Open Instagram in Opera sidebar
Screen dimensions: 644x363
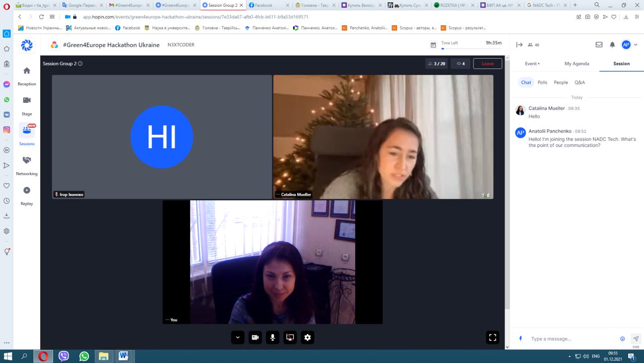click(x=6, y=130)
